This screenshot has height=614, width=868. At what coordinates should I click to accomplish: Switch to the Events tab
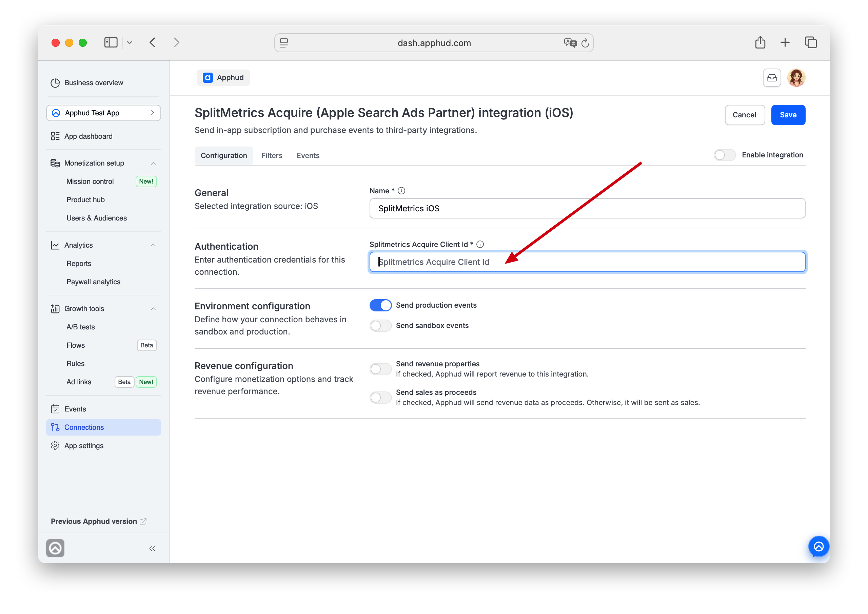[x=308, y=155]
